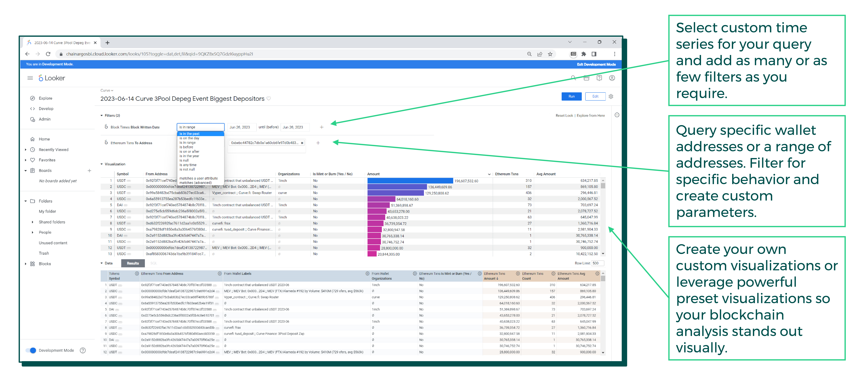The image size is (868, 381).
Task: Open My folder in sidebar
Action: 47,212
